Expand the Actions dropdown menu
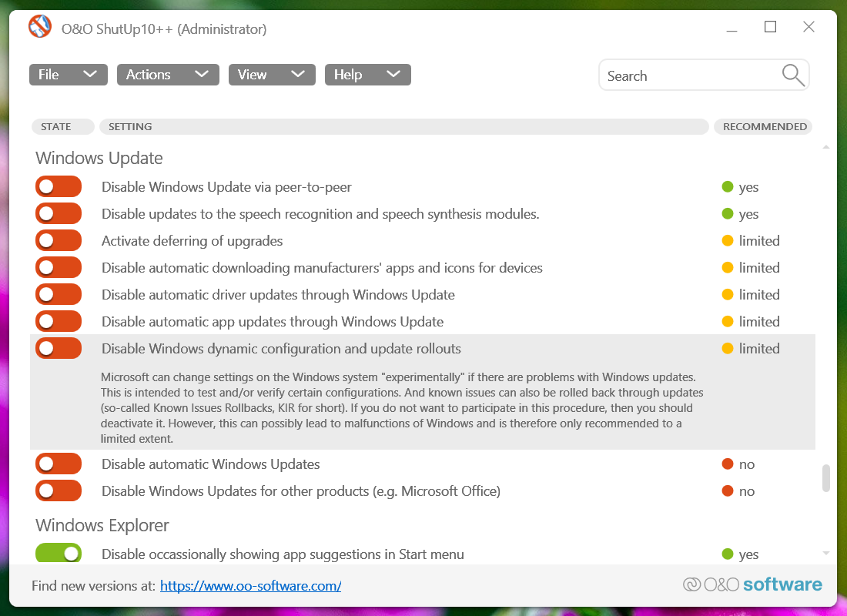The height and width of the screenshot is (616, 847). pyautogui.click(x=167, y=75)
